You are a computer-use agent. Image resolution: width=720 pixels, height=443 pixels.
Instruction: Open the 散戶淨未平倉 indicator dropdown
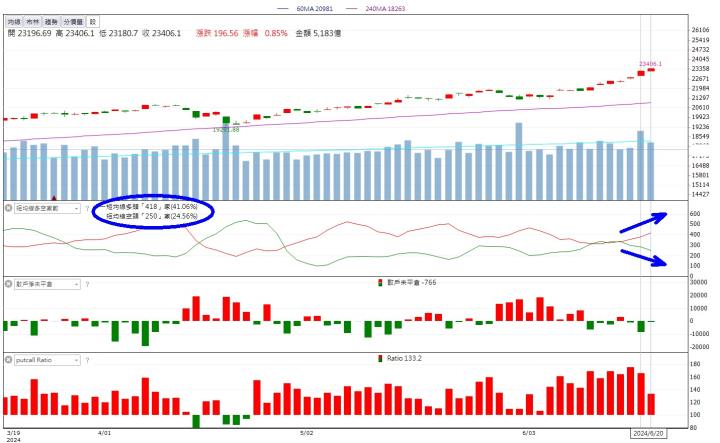pos(47,284)
